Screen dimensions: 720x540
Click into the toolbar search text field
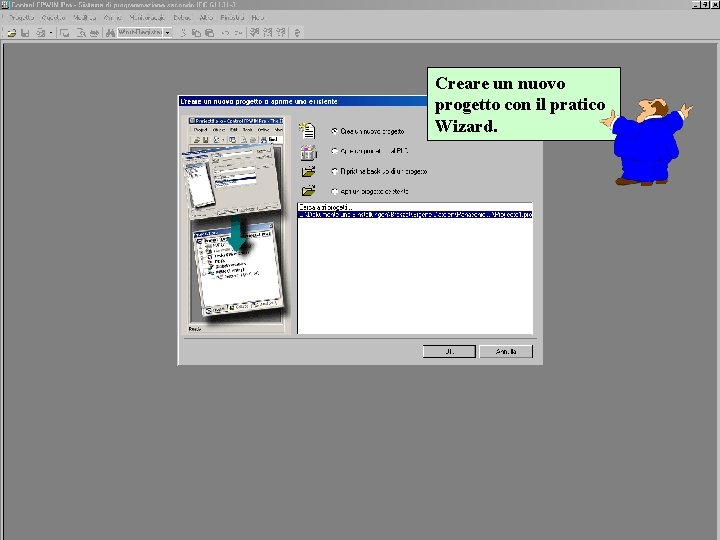140,33
